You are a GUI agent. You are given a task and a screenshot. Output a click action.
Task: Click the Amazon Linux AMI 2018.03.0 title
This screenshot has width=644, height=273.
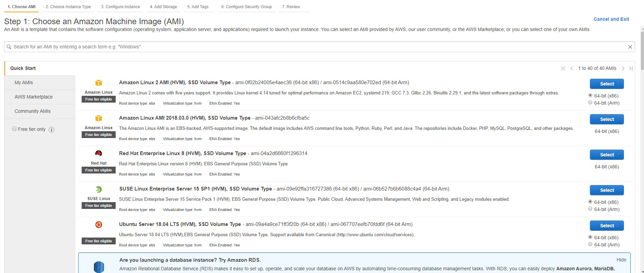coord(185,118)
